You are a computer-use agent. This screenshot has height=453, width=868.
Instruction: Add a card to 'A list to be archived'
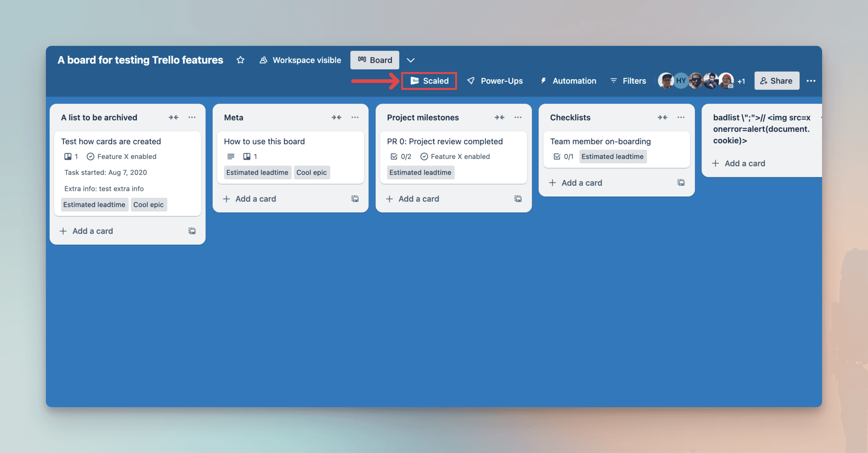86,231
